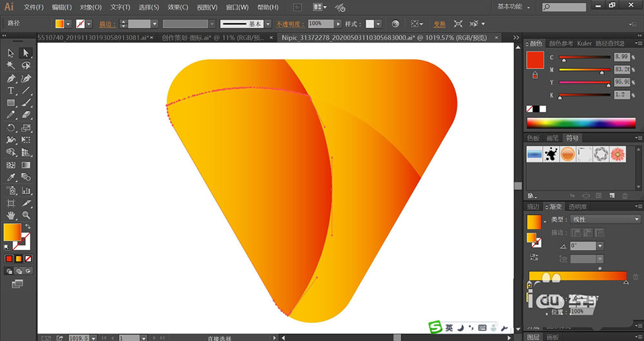Viewport: 644px width, 341px height.
Task: Reset to default fill and stroke
Action: point(6,248)
